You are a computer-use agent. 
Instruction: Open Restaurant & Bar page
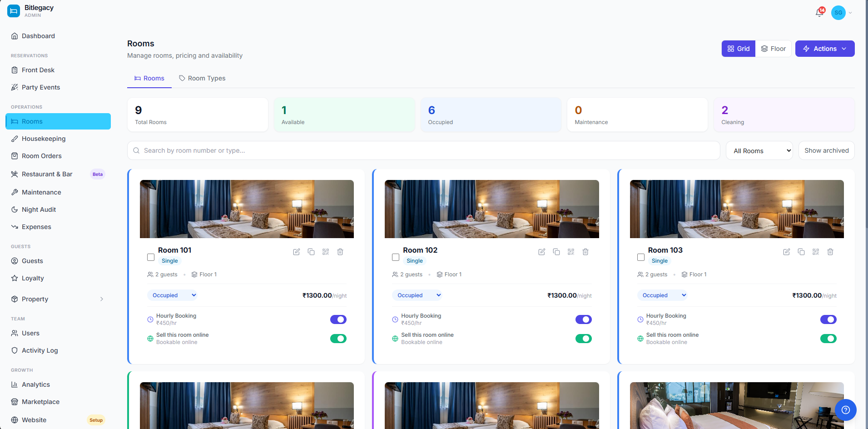click(58, 174)
